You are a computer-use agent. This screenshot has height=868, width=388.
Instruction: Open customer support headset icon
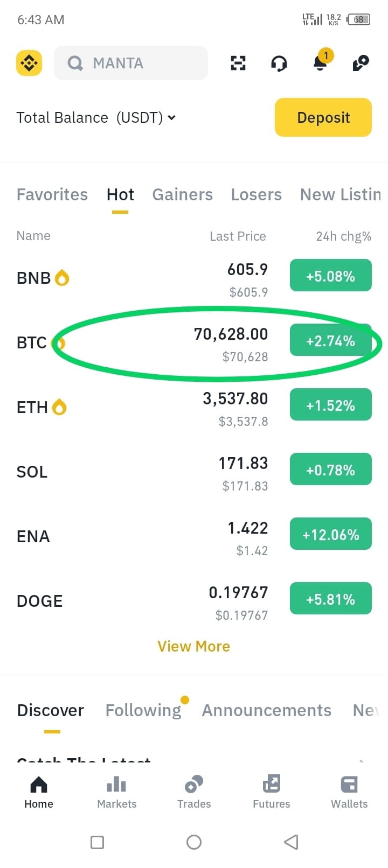(279, 64)
